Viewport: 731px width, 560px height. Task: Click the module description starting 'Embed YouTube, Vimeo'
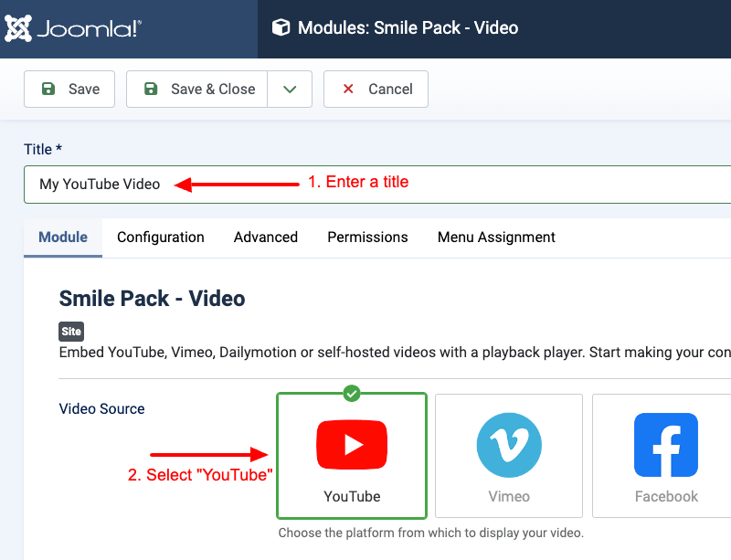395,352
